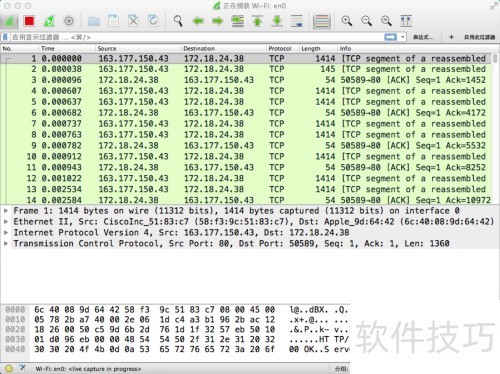This screenshot has width=500, height=374.
Task: Sort by Source column header
Action: coord(138,49)
